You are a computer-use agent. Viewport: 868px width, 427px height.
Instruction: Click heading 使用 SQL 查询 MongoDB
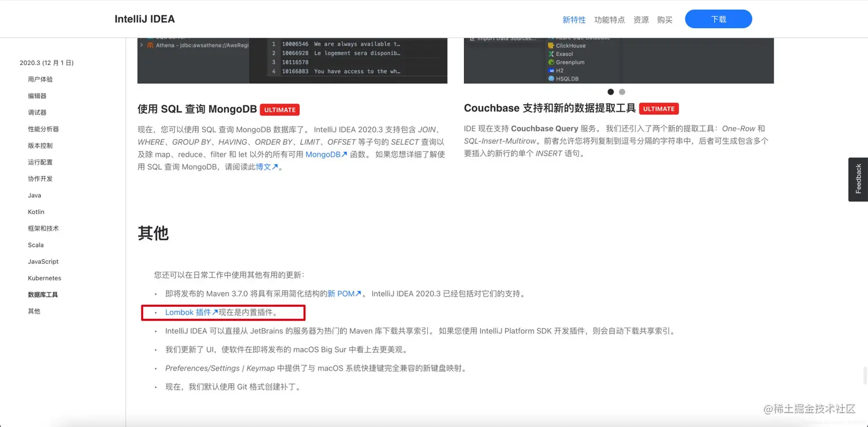(197, 109)
